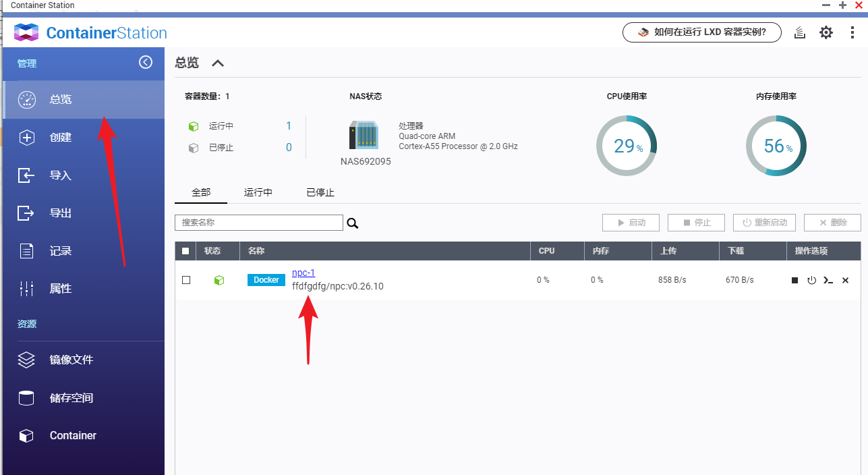Screen dimensions: 868x475
Task: Click the Stop (停止) button
Action: click(696, 223)
